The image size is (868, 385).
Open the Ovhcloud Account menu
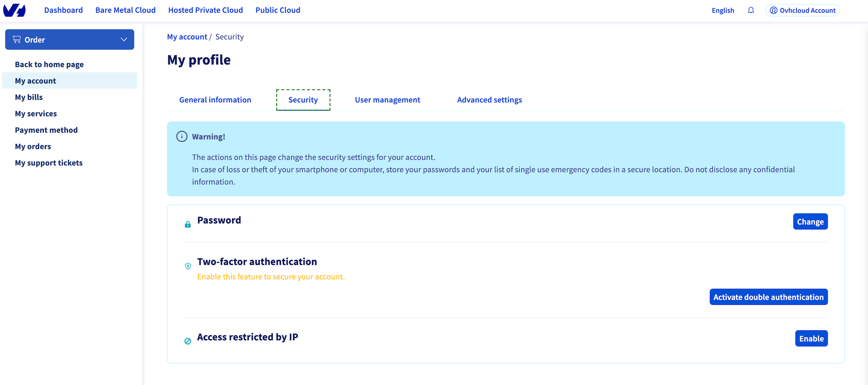click(x=802, y=10)
